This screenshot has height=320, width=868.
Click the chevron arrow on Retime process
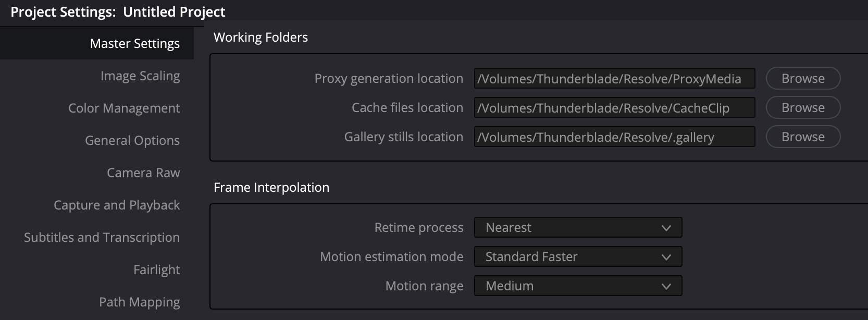click(666, 228)
